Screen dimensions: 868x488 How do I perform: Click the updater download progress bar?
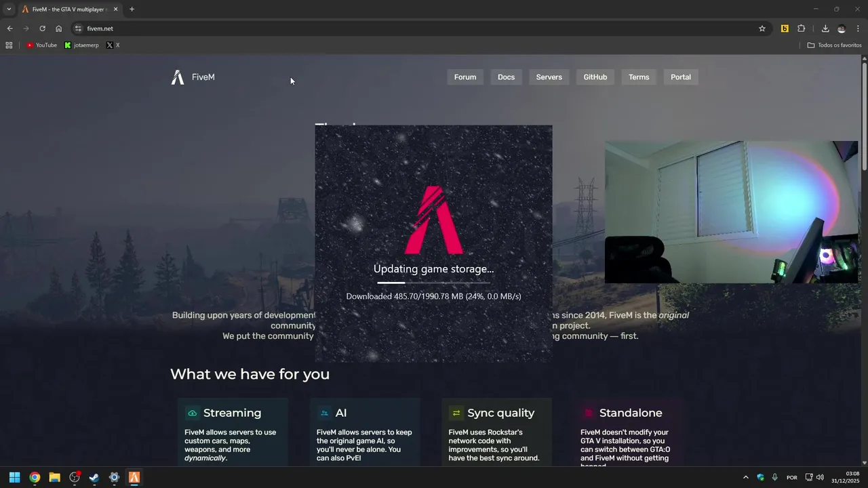coord(434,283)
